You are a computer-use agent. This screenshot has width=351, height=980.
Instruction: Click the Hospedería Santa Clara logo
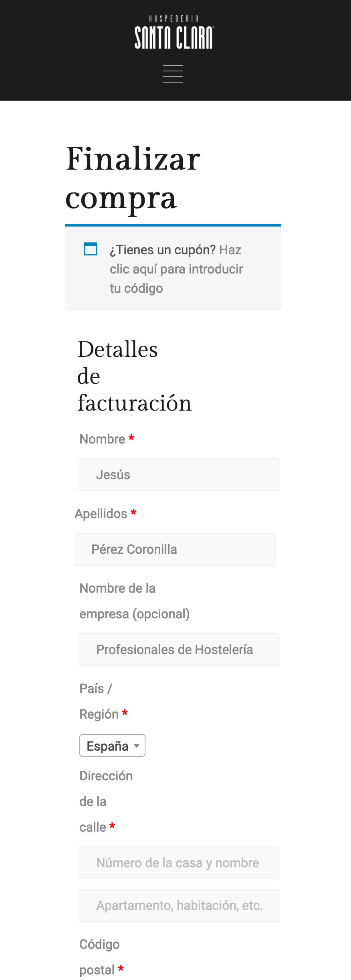click(x=174, y=32)
